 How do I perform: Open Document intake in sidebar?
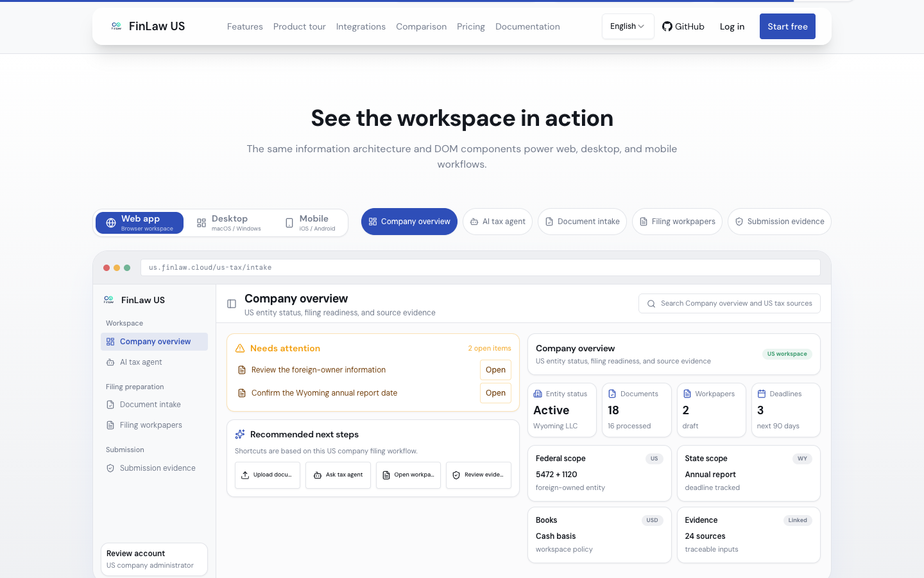point(154,405)
